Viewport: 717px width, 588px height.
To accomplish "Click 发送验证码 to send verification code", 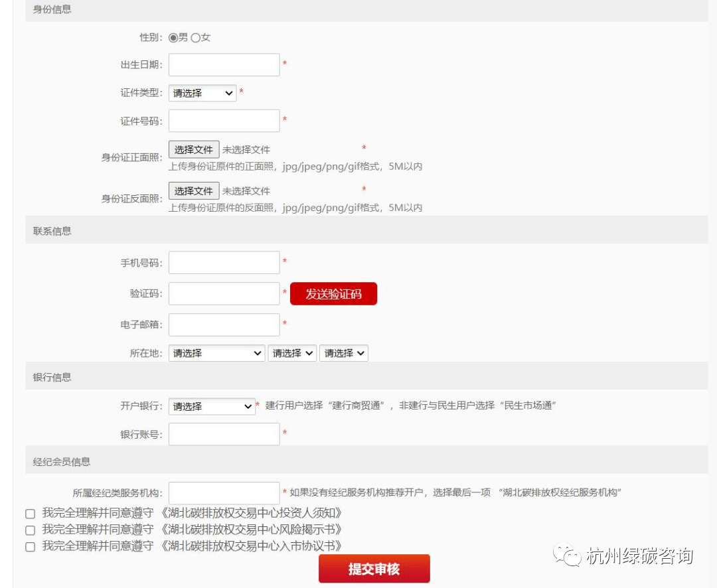I will [333, 293].
